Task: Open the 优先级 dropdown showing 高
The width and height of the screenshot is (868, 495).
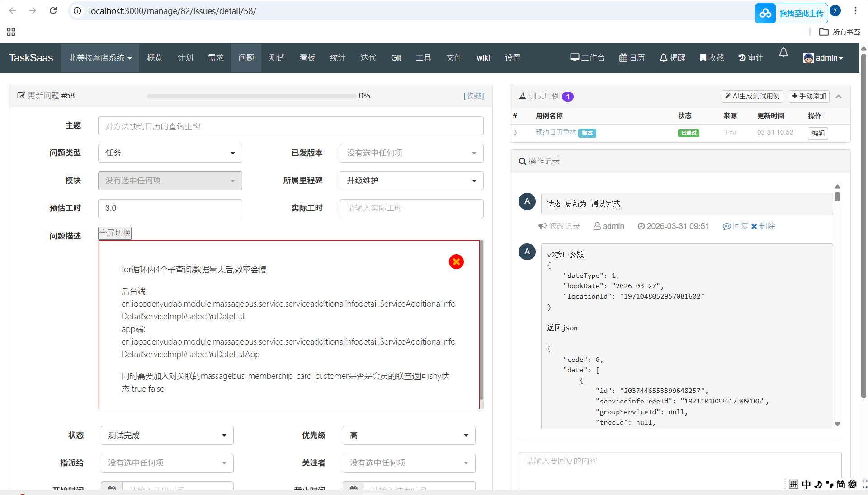Action: click(x=409, y=435)
